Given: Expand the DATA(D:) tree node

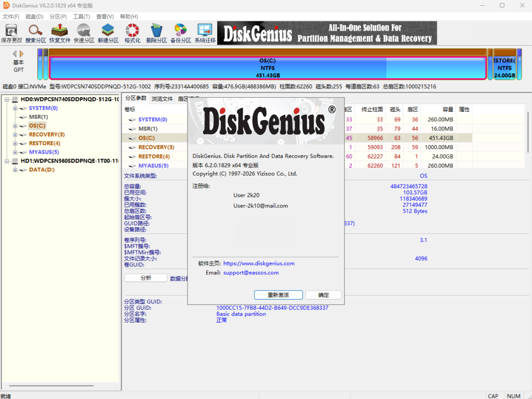Looking at the screenshot, I should (15, 170).
